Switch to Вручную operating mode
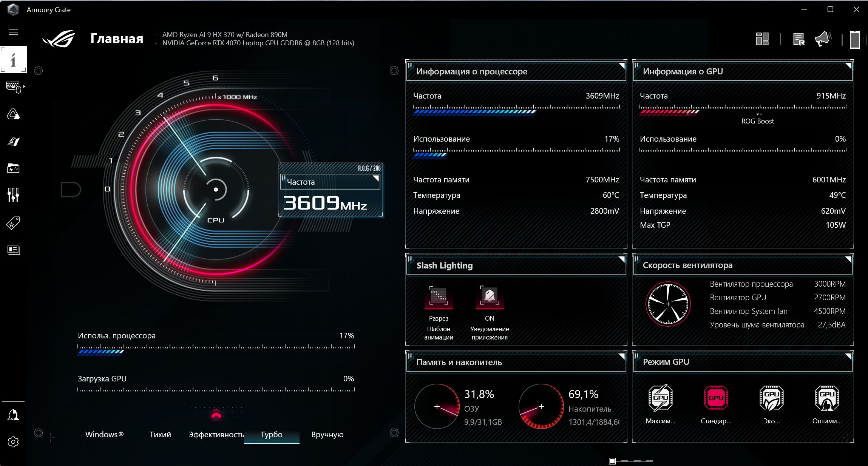868x466 pixels. tap(327, 435)
